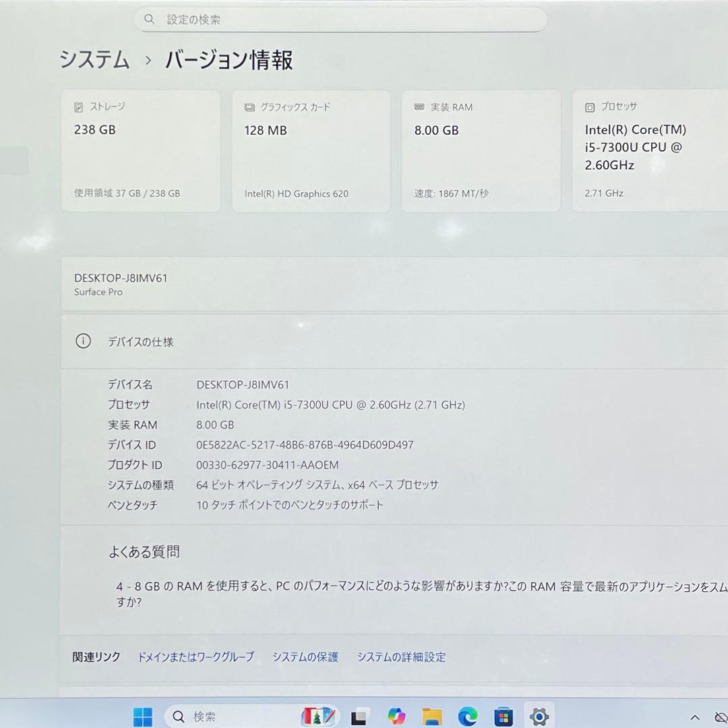Click the magnifier in the settings search bar
Viewport: 728px width, 728px height.
click(150, 19)
